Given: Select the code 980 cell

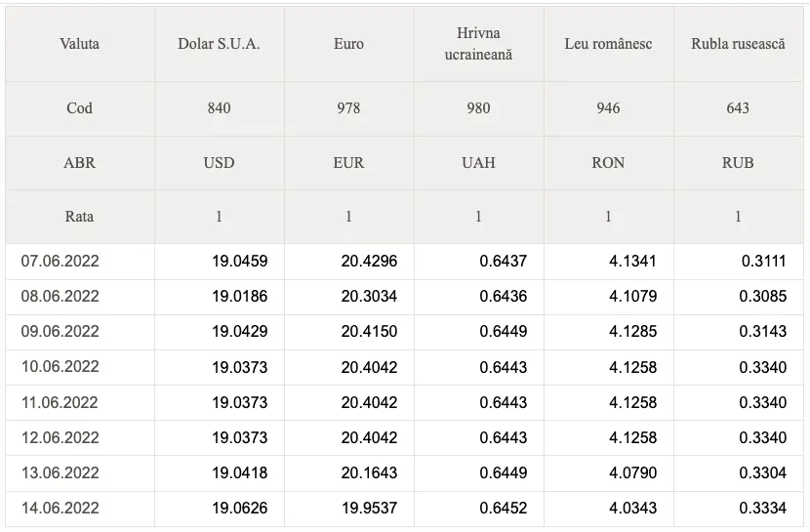Looking at the screenshot, I should 478,108.
